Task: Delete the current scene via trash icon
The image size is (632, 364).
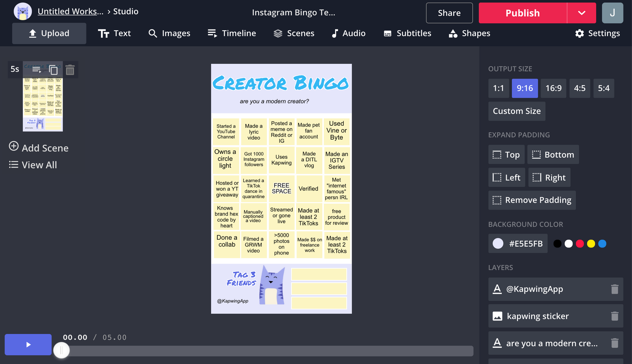Action: tap(70, 70)
